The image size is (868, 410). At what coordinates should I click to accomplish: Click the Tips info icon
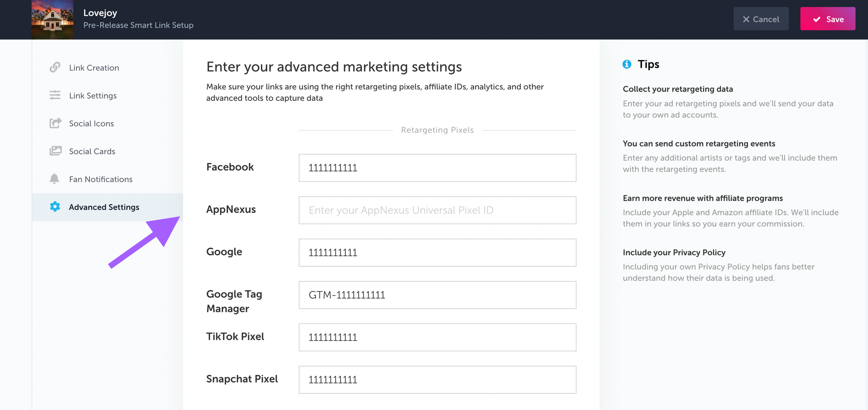(x=627, y=64)
